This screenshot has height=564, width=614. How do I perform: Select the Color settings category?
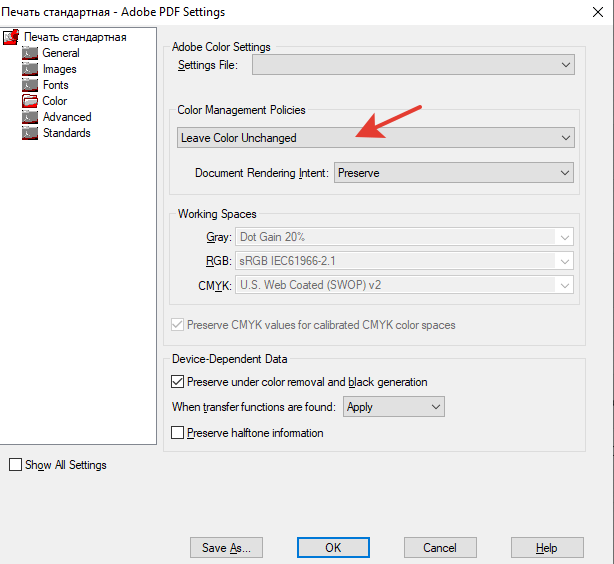point(54,101)
